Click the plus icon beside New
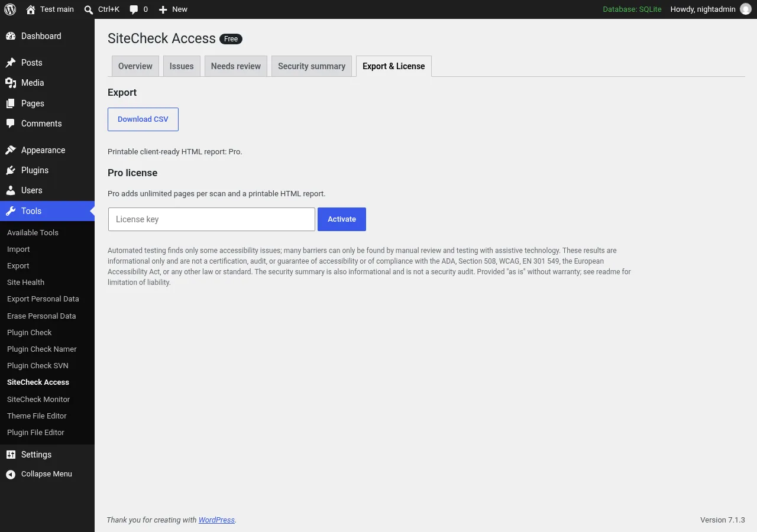The height and width of the screenshot is (532, 757). 163,9
